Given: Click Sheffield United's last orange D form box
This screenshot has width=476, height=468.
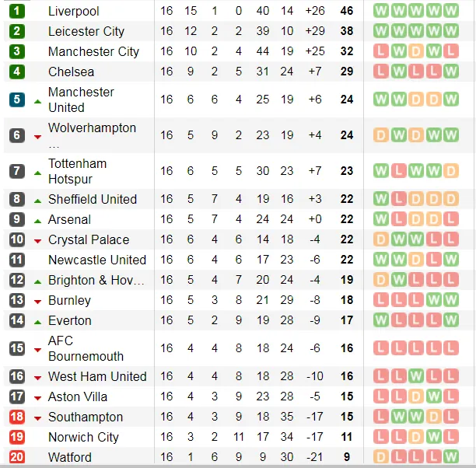Looking at the screenshot, I should (x=453, y=199).
